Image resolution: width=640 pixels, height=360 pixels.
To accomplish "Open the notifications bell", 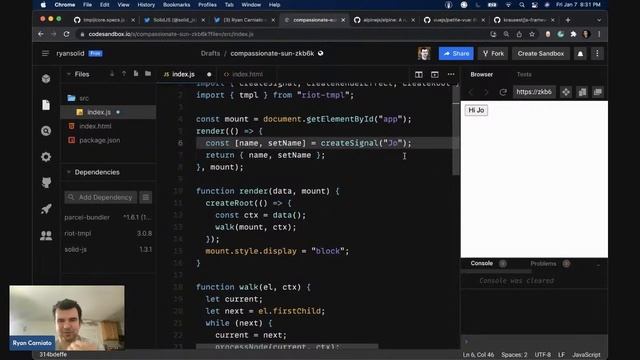I will click(580, 53).
